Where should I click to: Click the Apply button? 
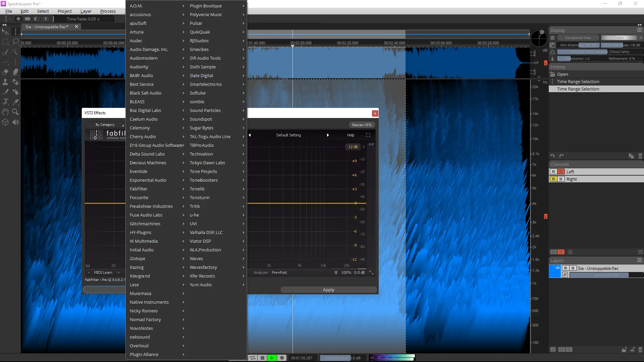328,290
